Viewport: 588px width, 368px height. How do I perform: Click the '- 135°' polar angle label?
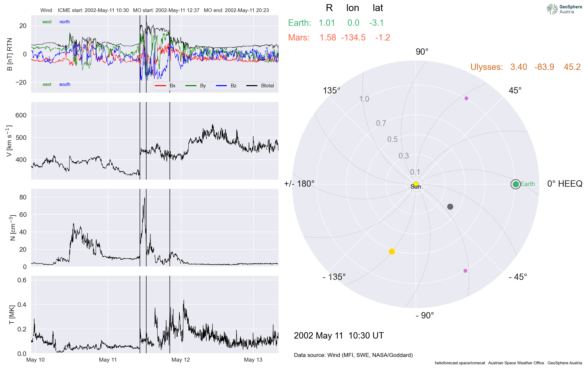(x=334, y=277)
